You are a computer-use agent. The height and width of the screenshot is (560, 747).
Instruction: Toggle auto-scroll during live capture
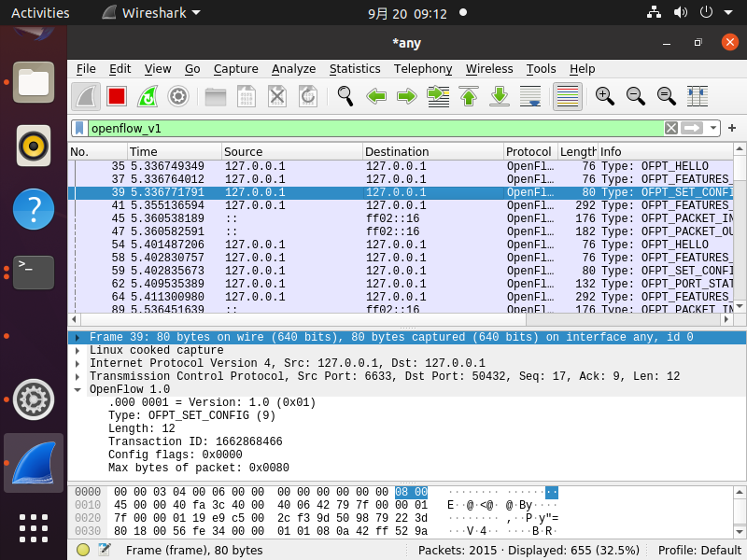pyautogui.click(x=530, y=97)
